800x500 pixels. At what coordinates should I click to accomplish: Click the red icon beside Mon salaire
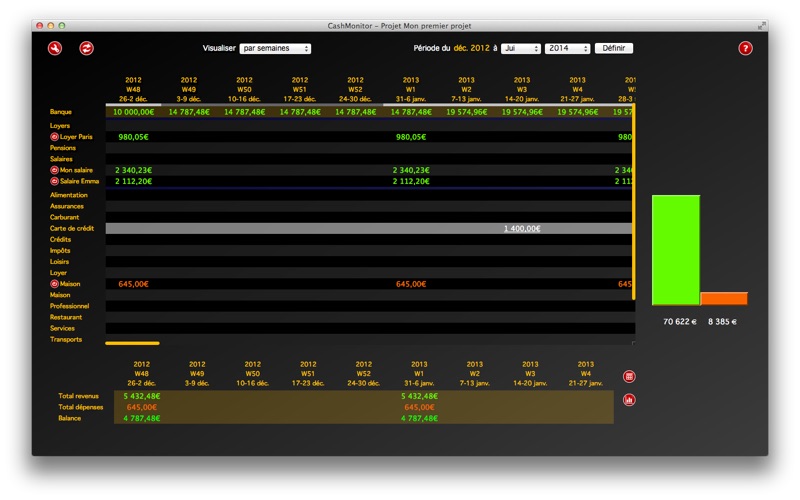54,171
